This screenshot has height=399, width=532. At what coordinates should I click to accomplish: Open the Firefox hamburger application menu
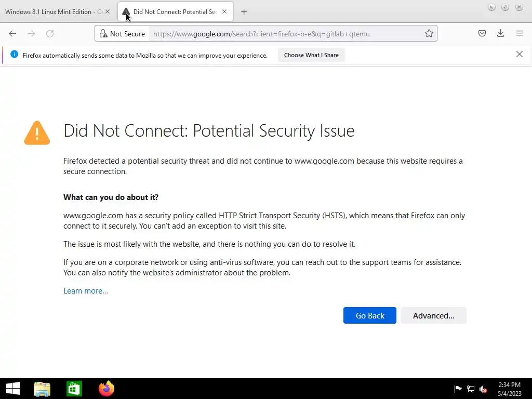click(x=520, y=34)
